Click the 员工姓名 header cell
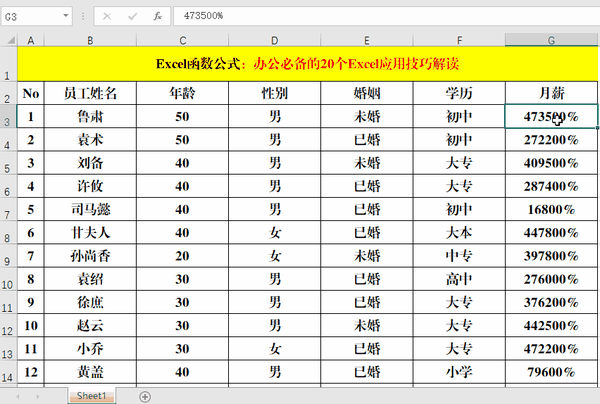600x404 pixels. coord(90,93)
